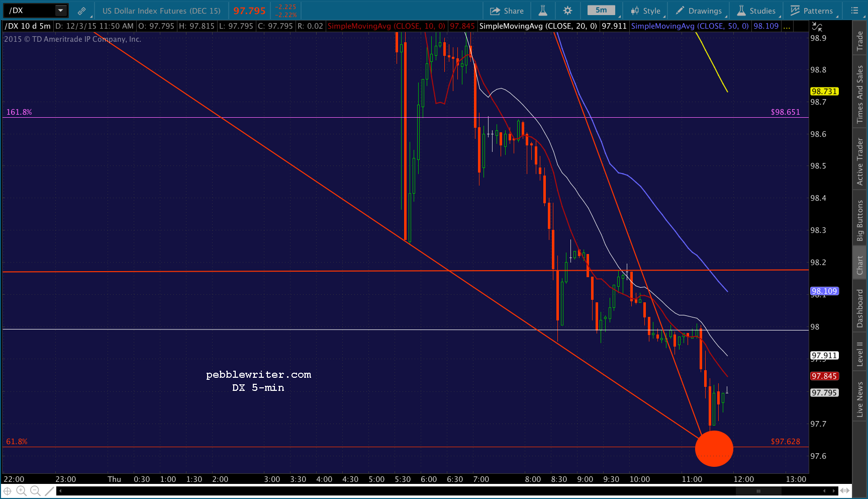Click the white 97.911 price bubble
The image size is (868, 499).
(x=824, y=356)
